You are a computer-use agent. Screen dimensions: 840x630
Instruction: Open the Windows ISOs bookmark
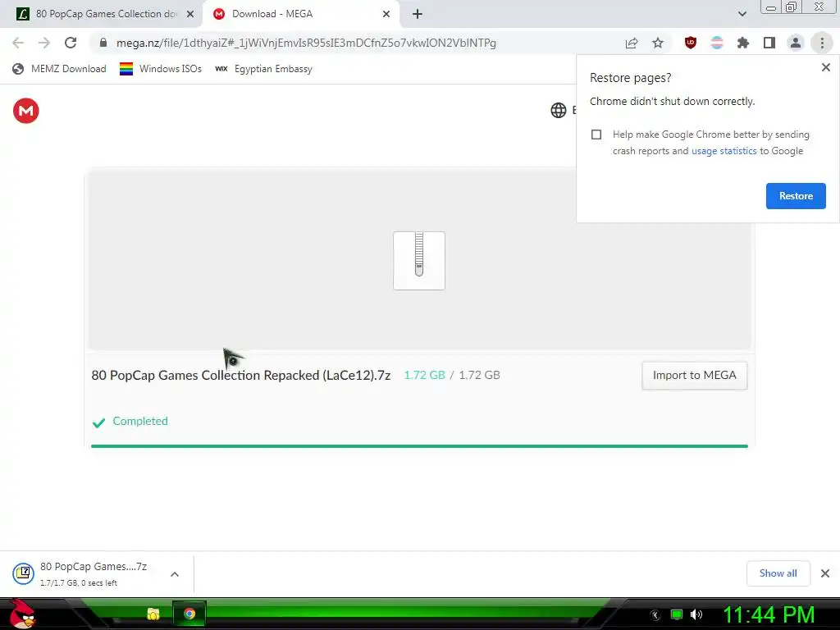click(x=161, y=69)
